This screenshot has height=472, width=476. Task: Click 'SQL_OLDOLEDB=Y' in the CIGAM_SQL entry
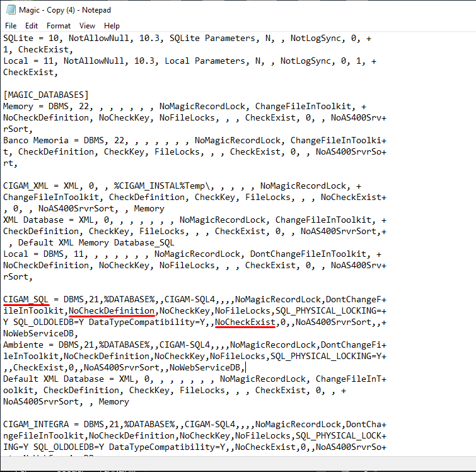(x=49, y=322)
